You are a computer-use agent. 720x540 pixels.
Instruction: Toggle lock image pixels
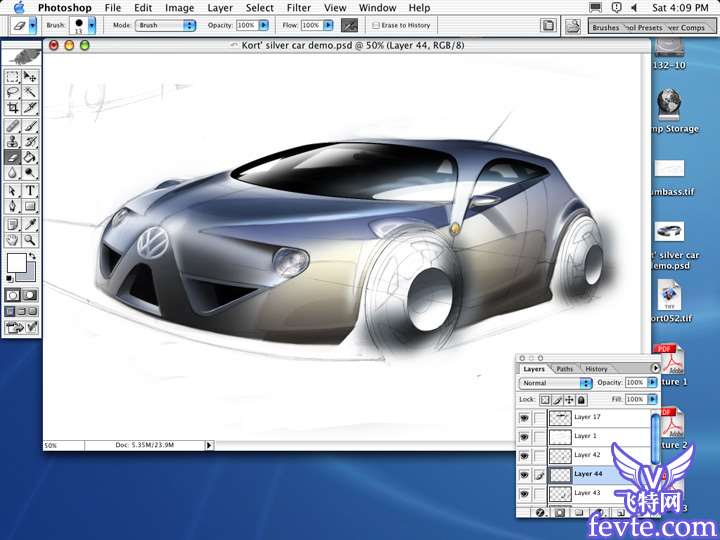557,400
